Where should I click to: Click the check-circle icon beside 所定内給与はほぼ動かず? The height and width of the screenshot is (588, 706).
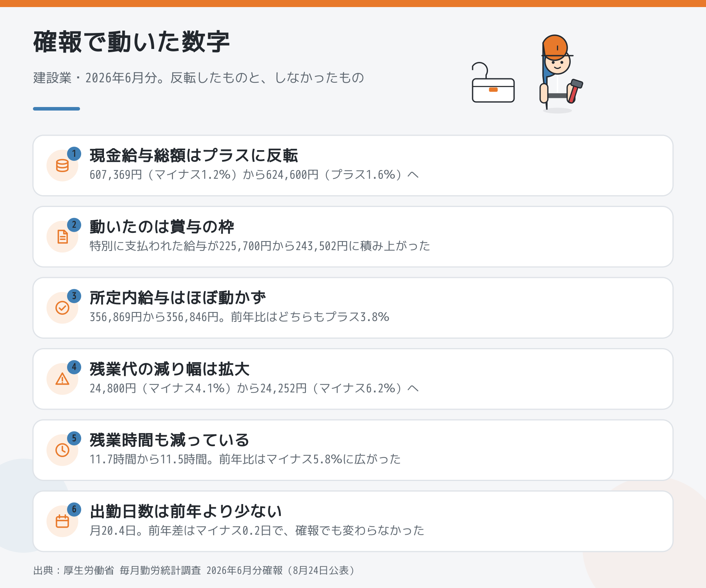tap(62, 308)
